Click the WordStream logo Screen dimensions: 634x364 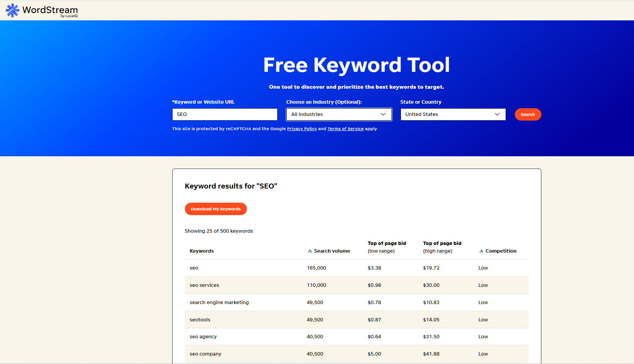pyautogui.click(x=40, y=10)
